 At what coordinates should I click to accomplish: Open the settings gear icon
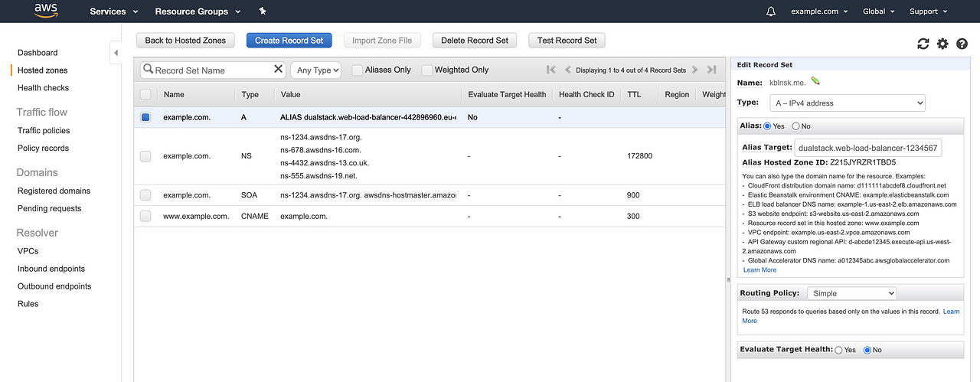(942, 44)
